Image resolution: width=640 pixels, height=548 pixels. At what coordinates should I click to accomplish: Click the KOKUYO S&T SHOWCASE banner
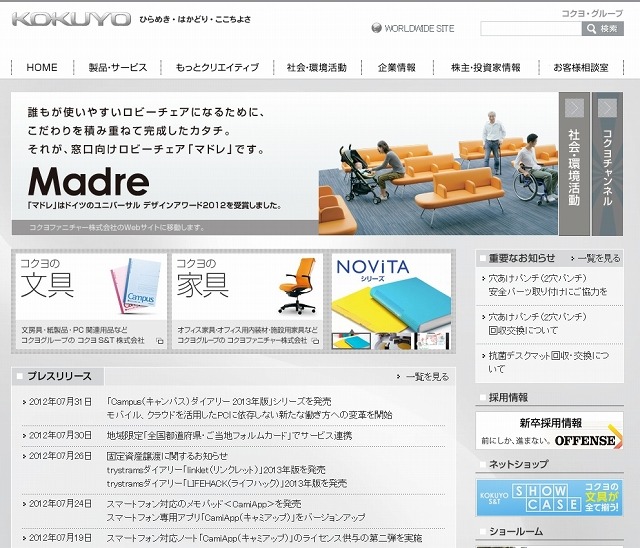pyautogui.click(x=549, y=497)
